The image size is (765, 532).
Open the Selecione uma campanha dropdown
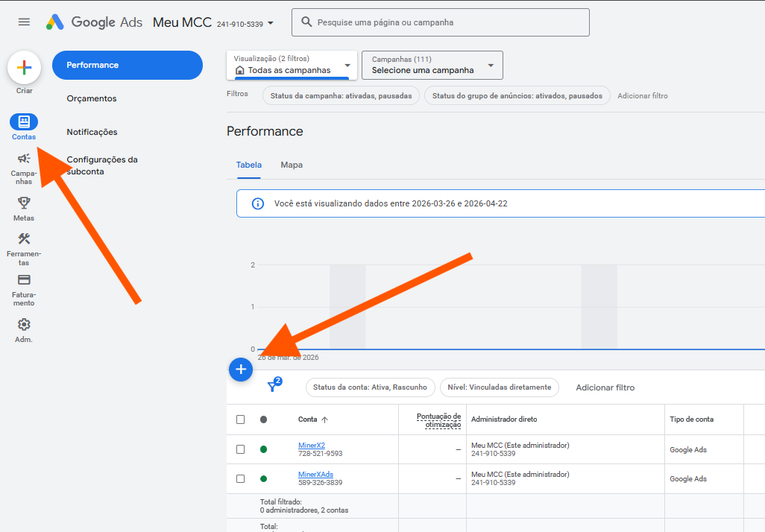pyautogui.click(x=432, y=65)
